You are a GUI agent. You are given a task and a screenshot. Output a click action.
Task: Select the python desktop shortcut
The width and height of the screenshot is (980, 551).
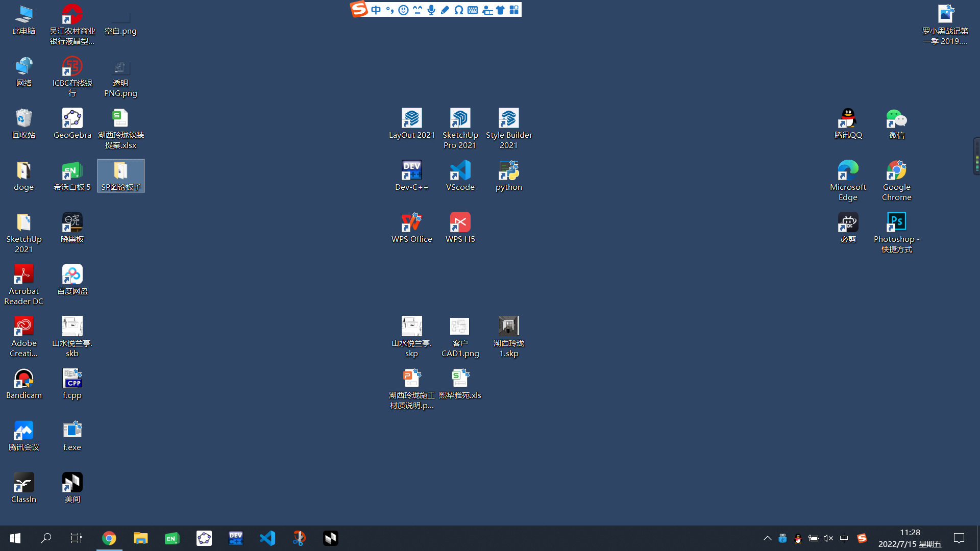pos(508,177)
